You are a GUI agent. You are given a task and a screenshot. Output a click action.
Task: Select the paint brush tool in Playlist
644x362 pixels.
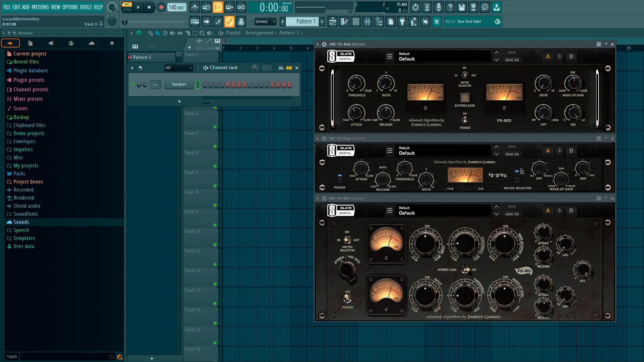coord(157,33)
